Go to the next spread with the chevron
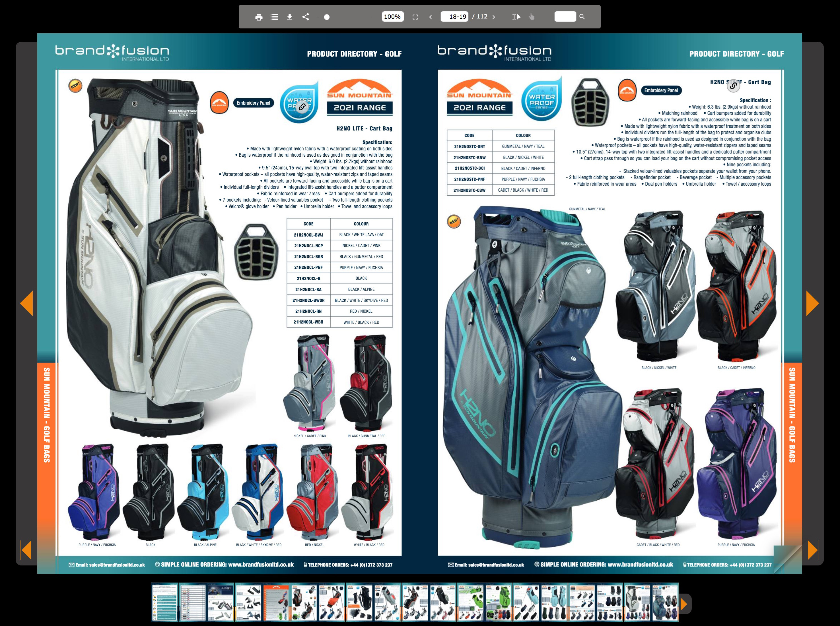The height and width of the screenshot is (626, 840). pos(494,17)
